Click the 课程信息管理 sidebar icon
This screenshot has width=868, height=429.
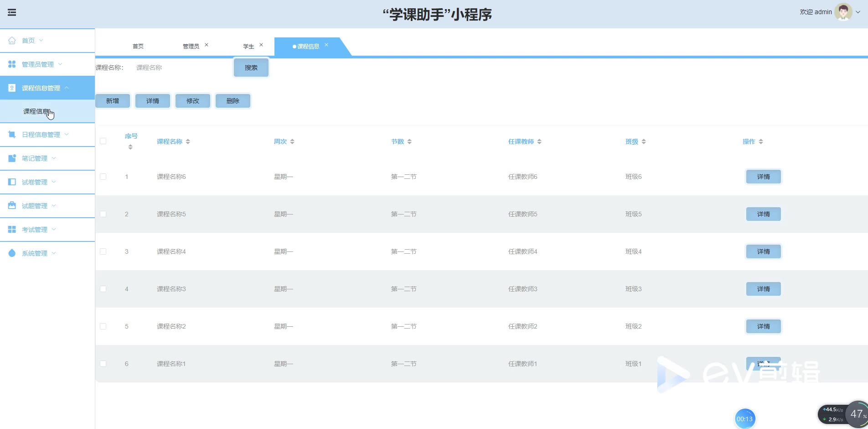[x=12, y=88]
